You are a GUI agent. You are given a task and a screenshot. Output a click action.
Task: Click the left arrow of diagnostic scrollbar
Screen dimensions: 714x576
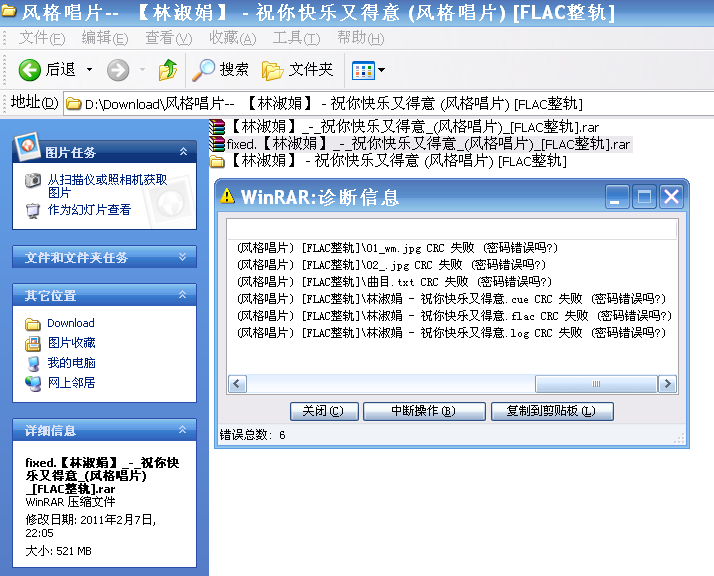[x=237, y=384]
